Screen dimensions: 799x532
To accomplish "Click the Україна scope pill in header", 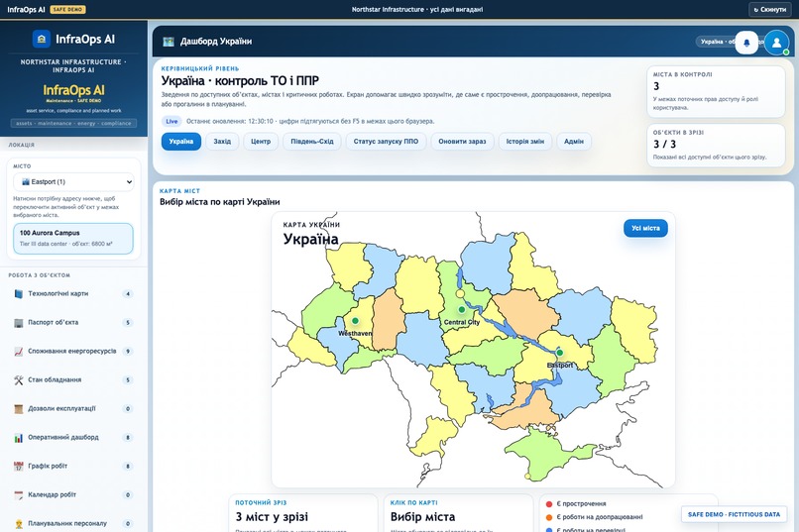I will [x=718, y=42].
